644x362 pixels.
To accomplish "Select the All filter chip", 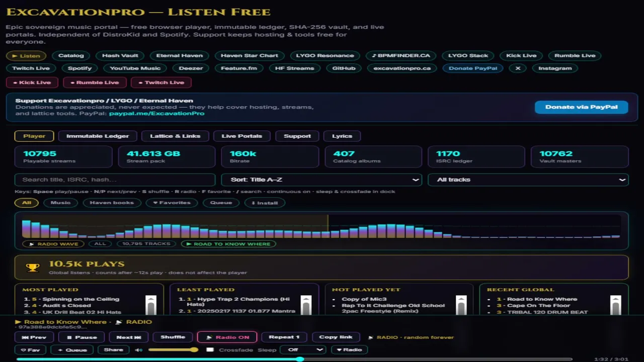I will coord(27,203).
